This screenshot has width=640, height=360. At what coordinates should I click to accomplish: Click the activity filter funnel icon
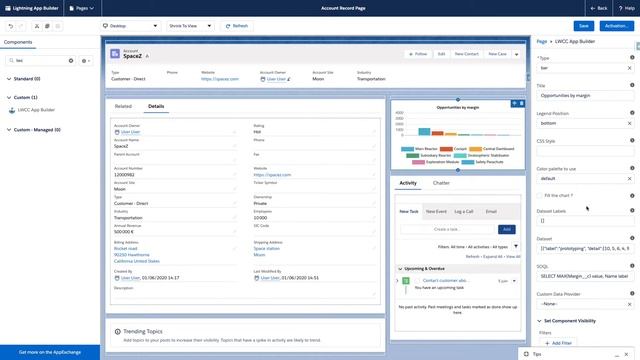[516, 247]
